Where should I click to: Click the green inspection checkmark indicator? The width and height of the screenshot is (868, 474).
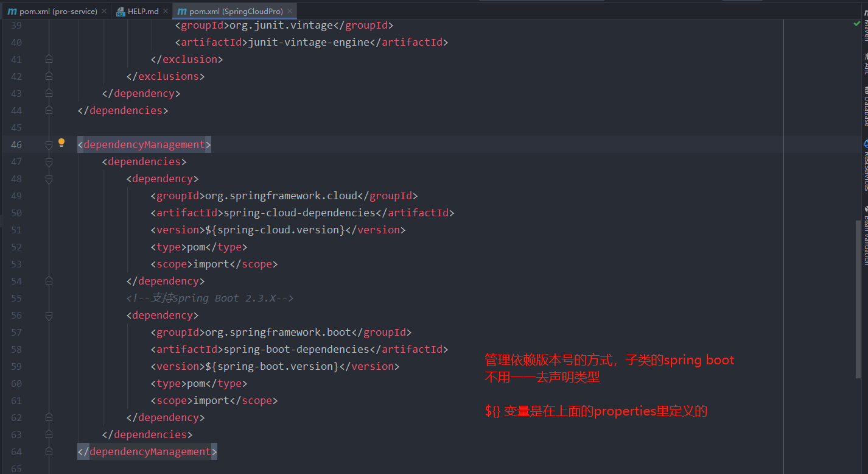857,24
